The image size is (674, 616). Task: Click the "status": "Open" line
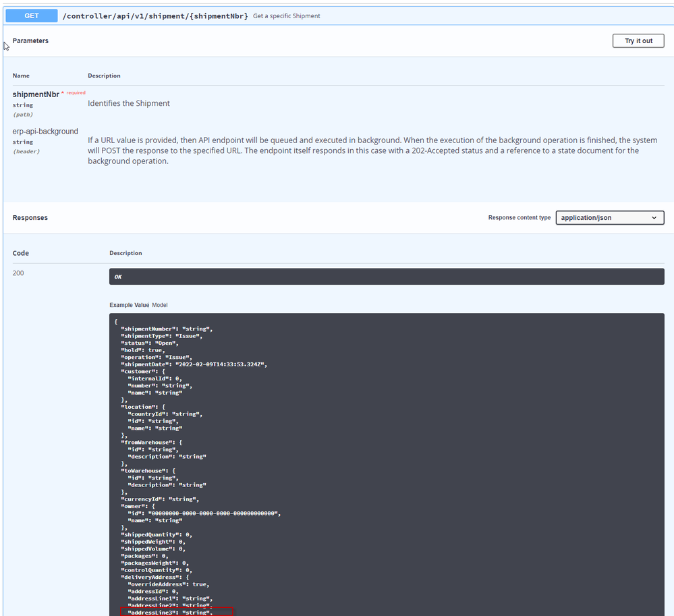point(150,343)
